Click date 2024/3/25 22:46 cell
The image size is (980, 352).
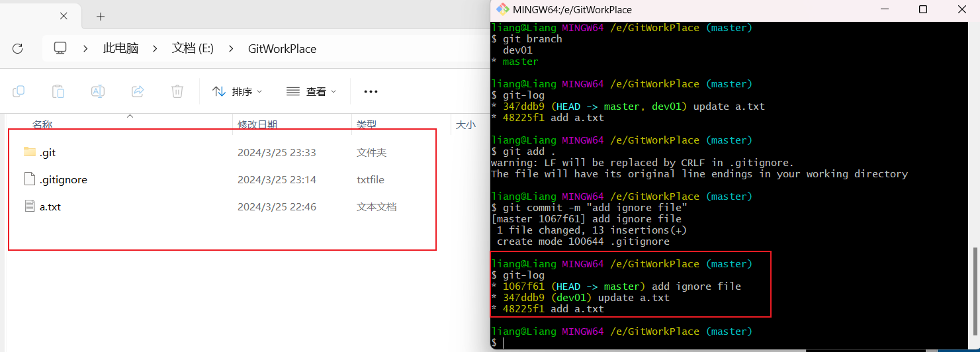coord(277,206)
